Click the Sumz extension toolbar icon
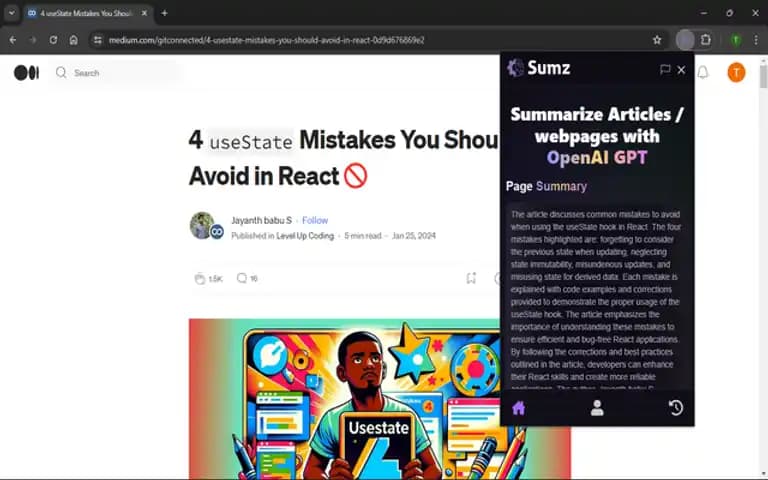 coord(685,40)
